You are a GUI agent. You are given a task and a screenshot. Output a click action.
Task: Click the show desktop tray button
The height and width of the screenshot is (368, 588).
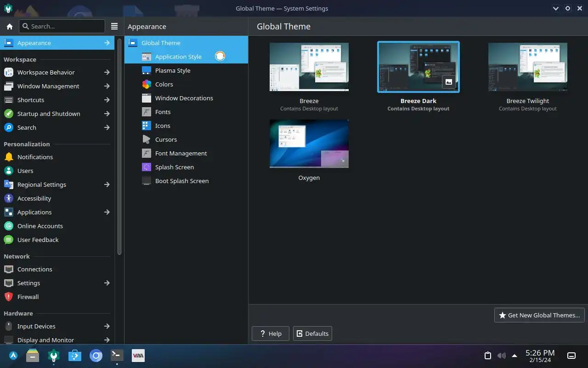tap(571, 356)
